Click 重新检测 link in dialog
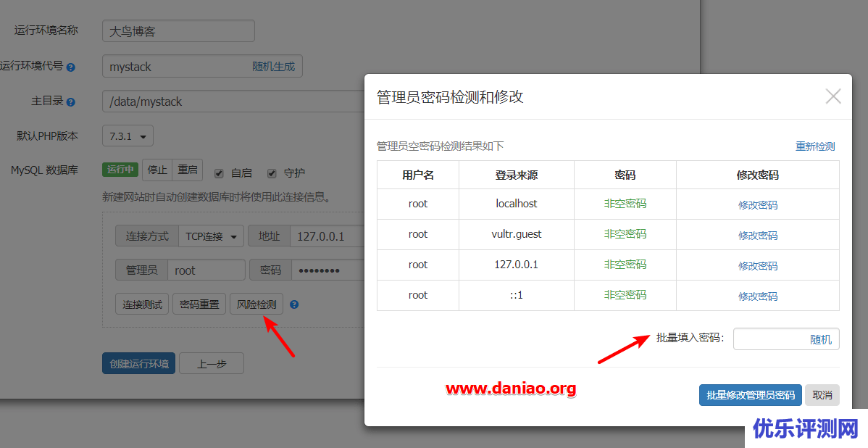This screenshot has height=448, width=868. [x=814, y=146]
